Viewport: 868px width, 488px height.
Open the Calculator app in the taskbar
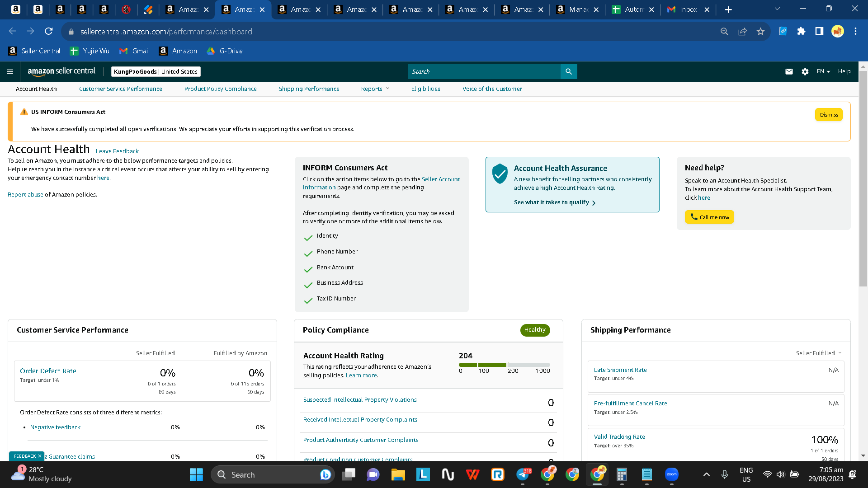pos(622,474)
